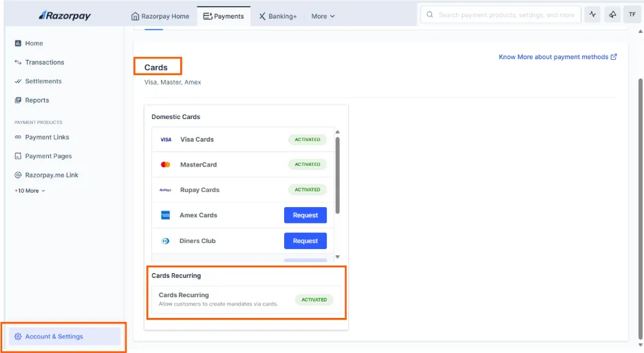Image resolution: width=644 pixels, height=353 pixels.
Task: Click the Home sidebar icon
Action: (x=18, y=43)
